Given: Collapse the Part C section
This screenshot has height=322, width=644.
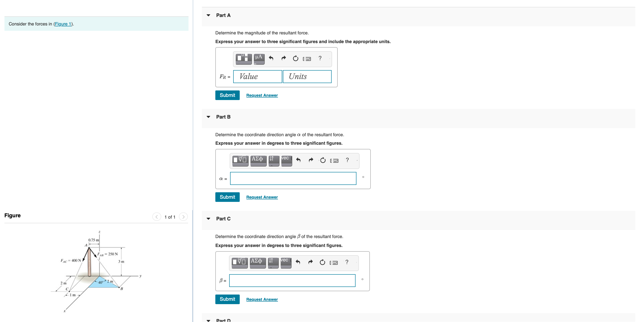Looking at the screenshot, I should pos(208,219).
